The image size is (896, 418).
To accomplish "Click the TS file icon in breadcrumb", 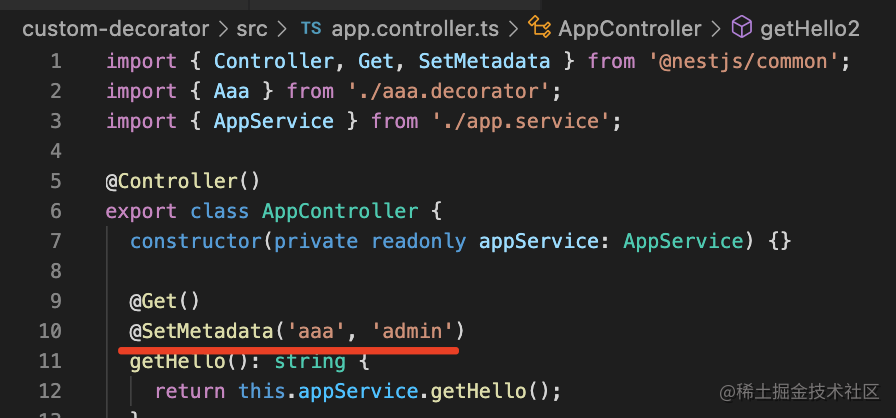I will (x=311, y=27).
